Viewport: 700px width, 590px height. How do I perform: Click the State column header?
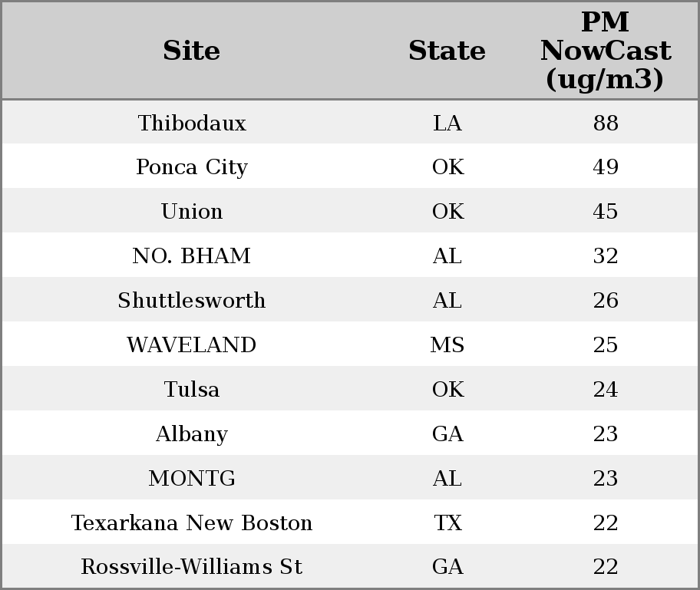pos(447,51)
